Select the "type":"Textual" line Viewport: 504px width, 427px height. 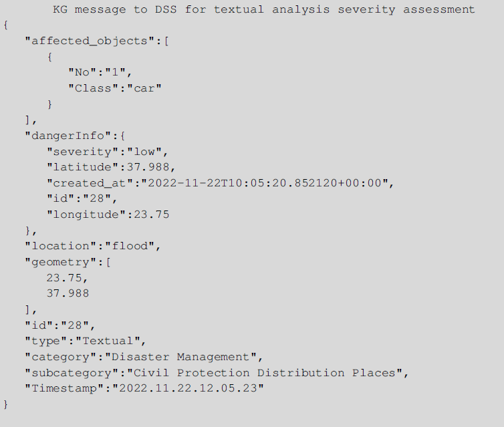pos(85,341)
